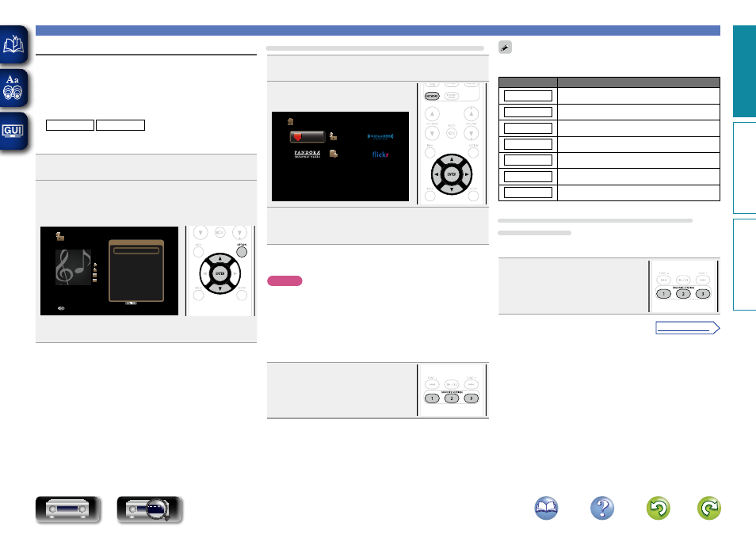Select the solid teal tab on right edge
The height and width of the screenshot is (534, 756).
[x=744, y=71]
